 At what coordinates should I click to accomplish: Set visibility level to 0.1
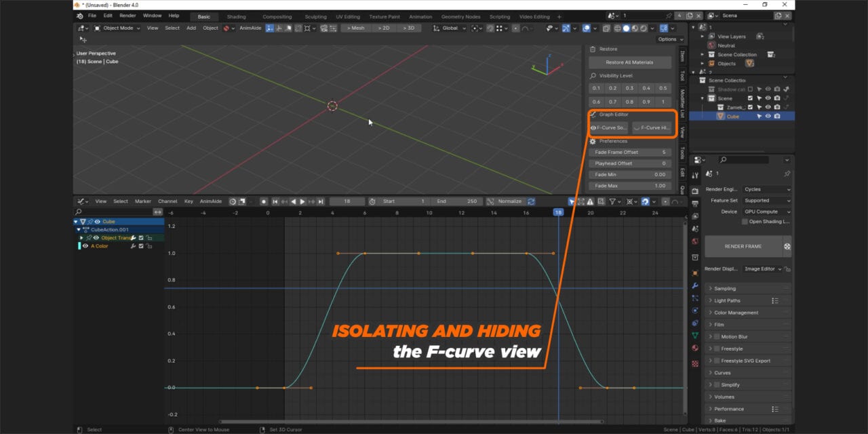point(596,88)
